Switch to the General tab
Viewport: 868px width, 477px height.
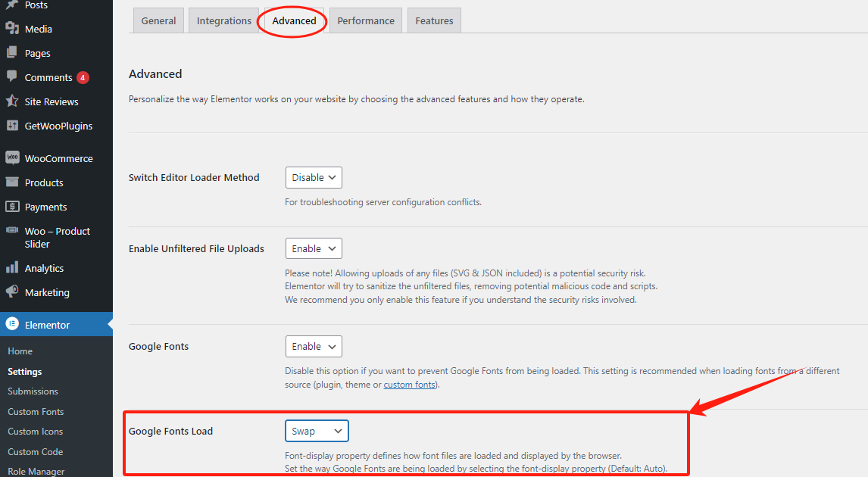[158, 20]
